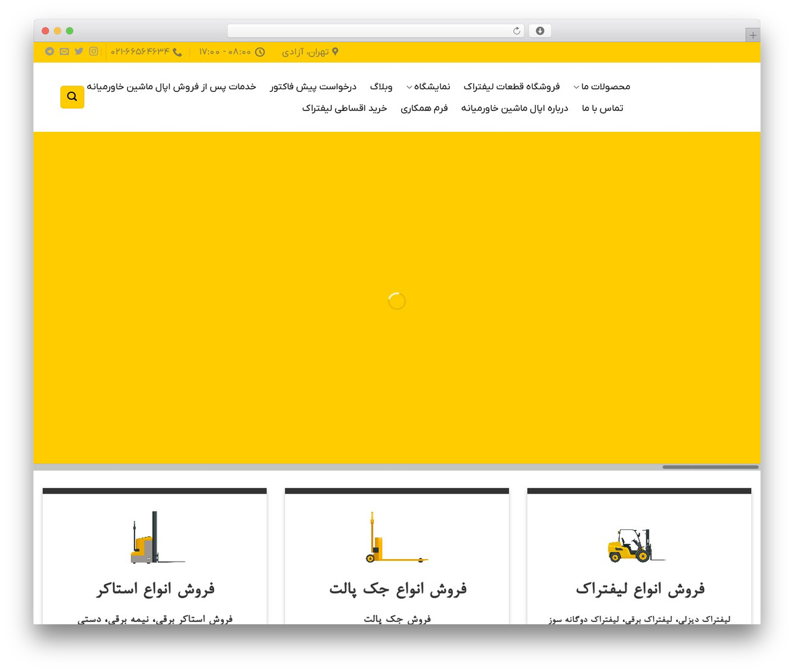Click the address text تهران، آزادی
Viewport: 794px width, 672px height.
pos(305,52)
